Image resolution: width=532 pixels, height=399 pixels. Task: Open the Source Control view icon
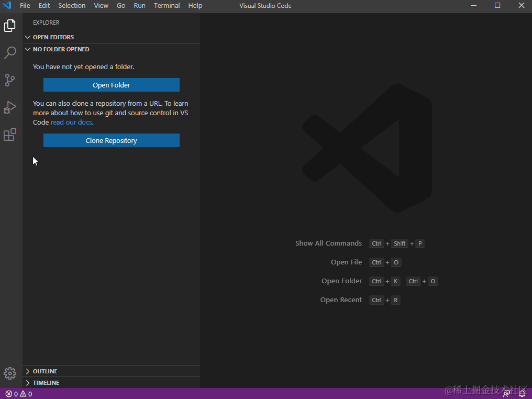point(10,80)
